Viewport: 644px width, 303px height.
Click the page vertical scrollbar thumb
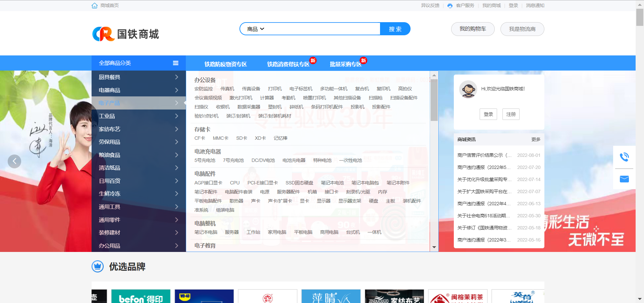tap(640, 17)
